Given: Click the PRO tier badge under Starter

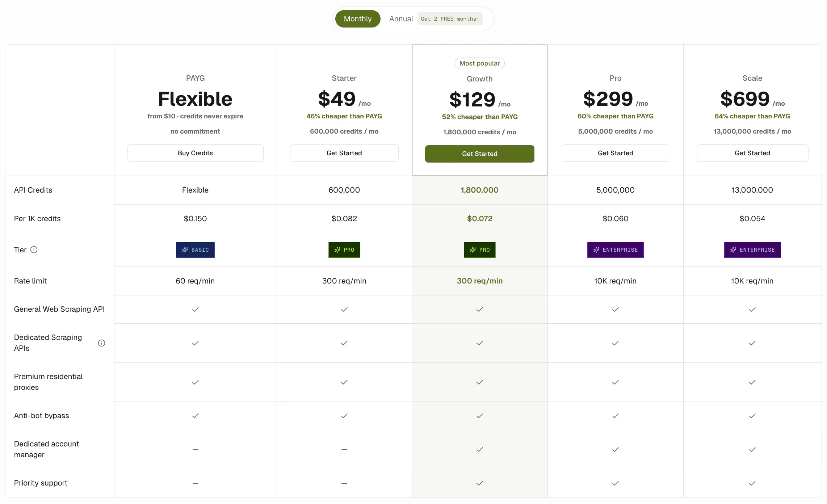Looking at the screenshot, I should pyautogui.click(x=344, y=250).
